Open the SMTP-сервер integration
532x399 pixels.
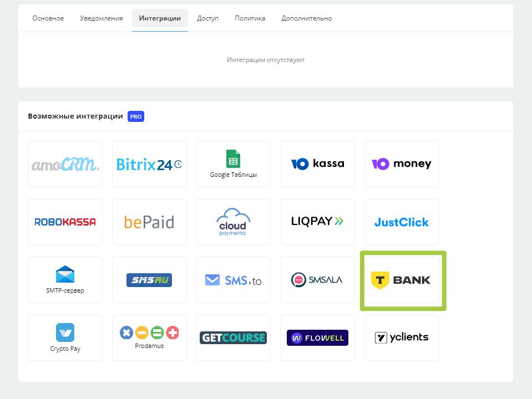click(x=65, y=280)
